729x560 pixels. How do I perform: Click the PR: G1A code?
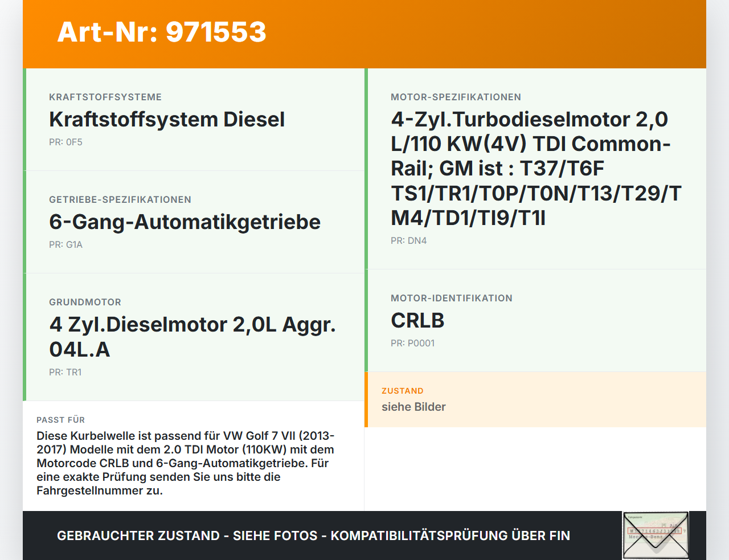(x=65, y=245)
